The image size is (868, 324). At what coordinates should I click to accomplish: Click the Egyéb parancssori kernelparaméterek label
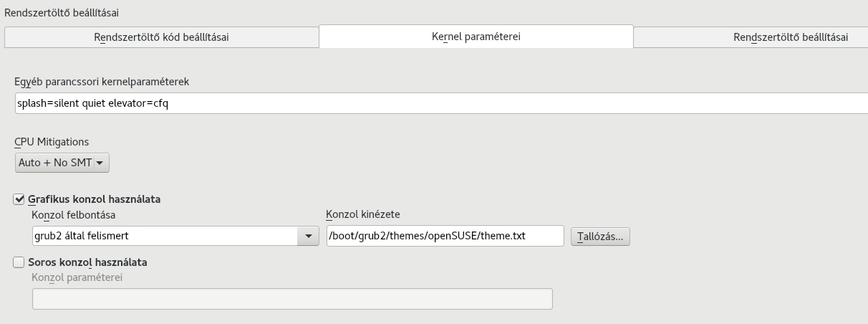(102, 82)
